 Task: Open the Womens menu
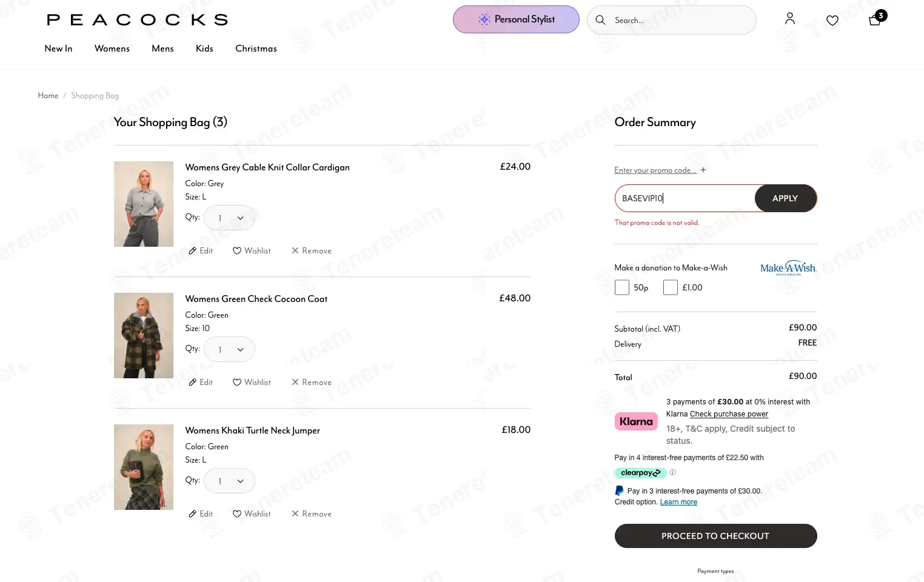pyautogui.click(x=112, y=48)
